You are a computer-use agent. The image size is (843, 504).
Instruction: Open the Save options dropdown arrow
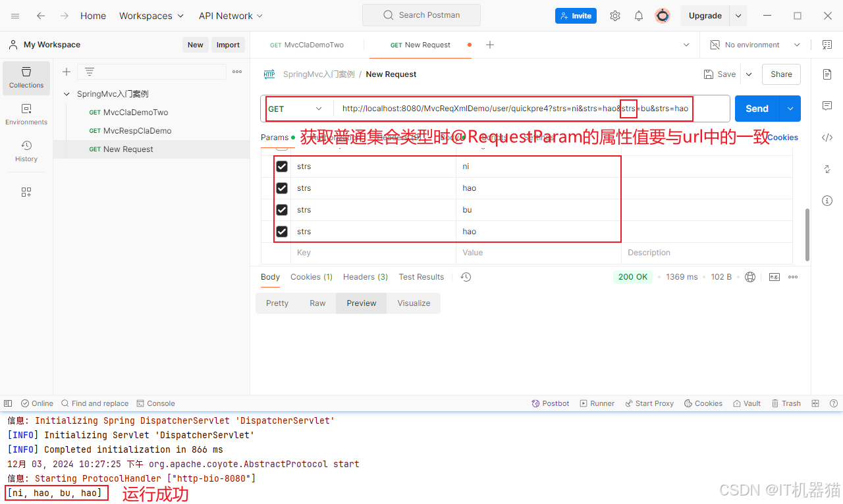[x=749, y=74]
